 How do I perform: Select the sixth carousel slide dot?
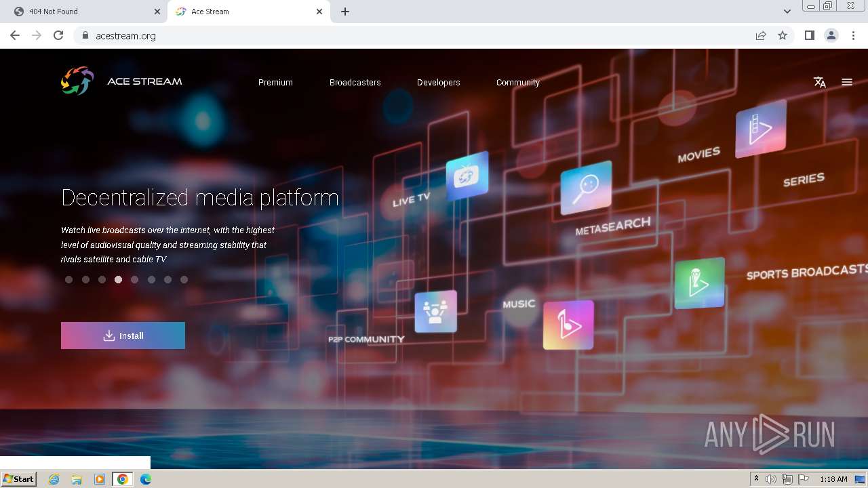151,279
